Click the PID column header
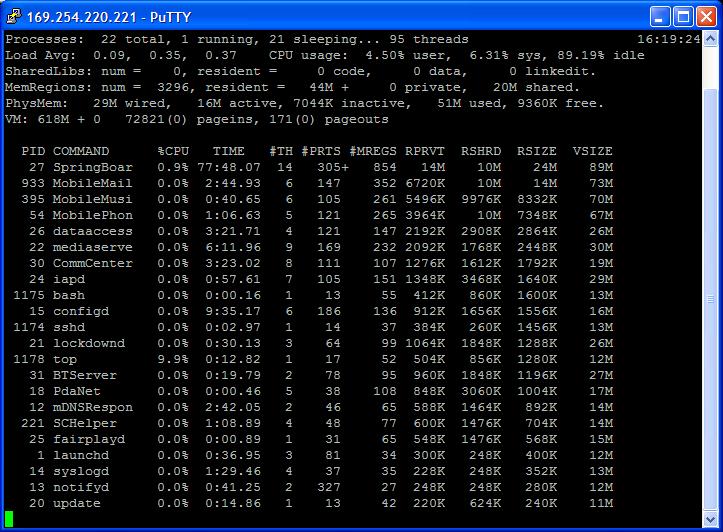 pyautogui.click(x=33, y=151)
